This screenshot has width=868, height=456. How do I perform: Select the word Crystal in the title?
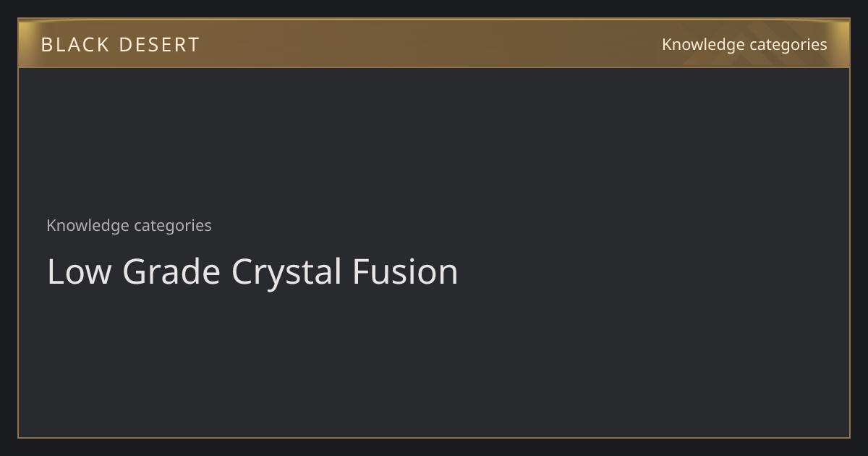(x=286, y=274)
